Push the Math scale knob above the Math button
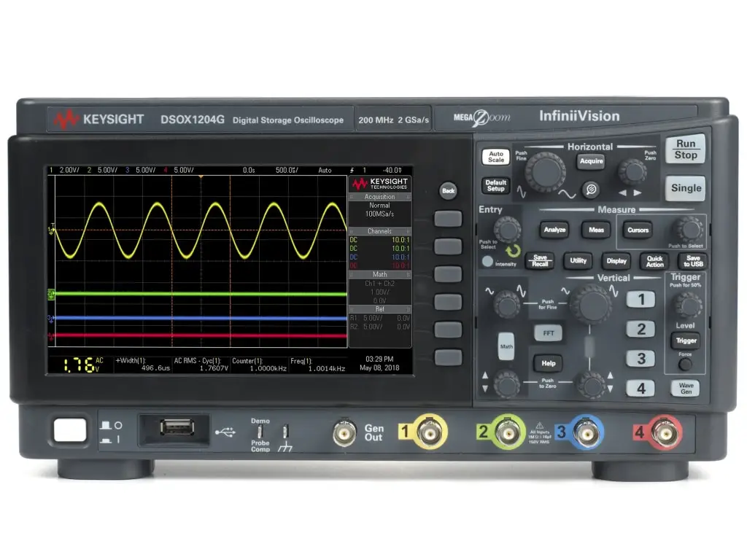 [x=506, y=305]
